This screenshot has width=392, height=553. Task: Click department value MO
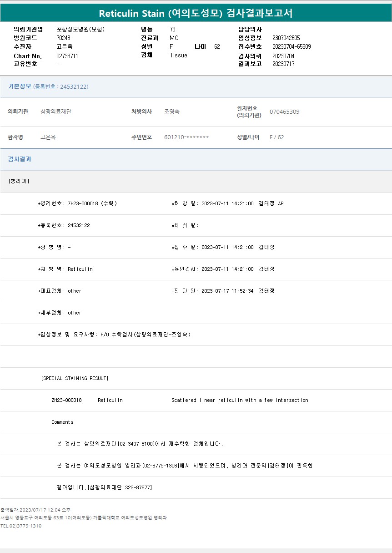[174, 38]
